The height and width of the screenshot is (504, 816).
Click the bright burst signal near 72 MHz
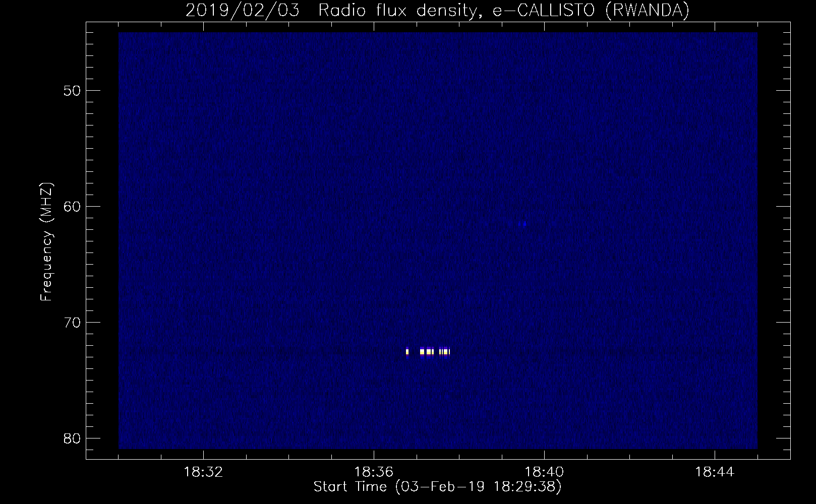click(x=428, y=351)
